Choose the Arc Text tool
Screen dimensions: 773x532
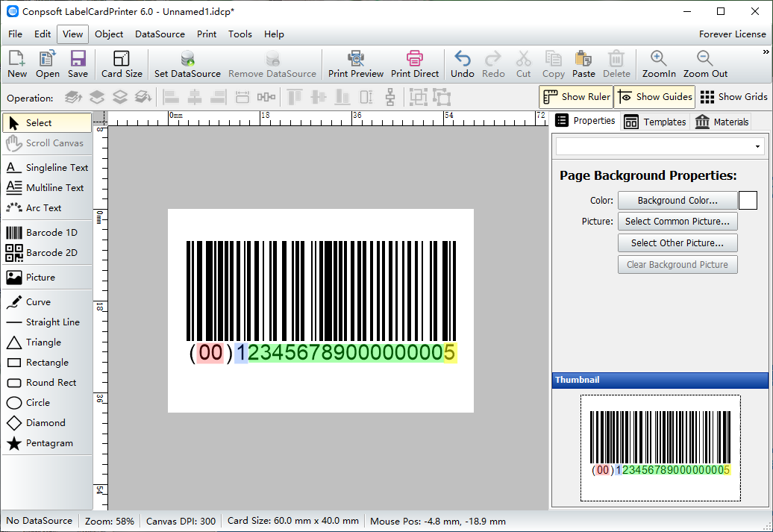click(x=47, y=208)
